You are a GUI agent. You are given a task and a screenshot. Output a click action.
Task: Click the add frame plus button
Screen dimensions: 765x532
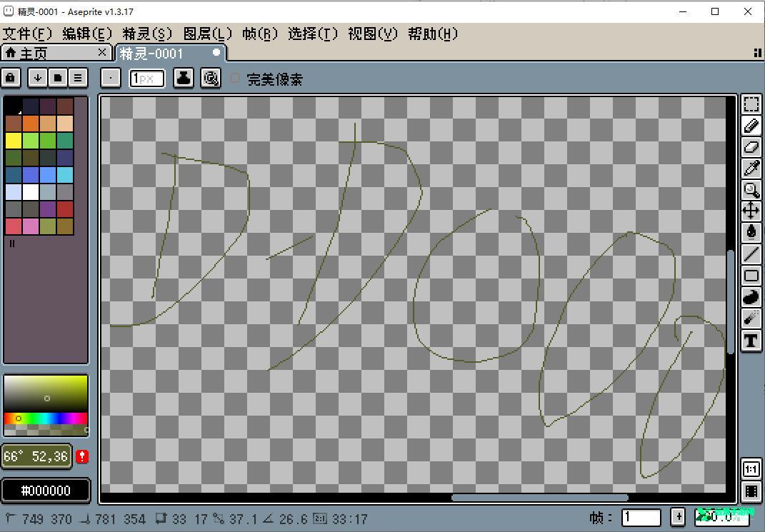point(678,518)
